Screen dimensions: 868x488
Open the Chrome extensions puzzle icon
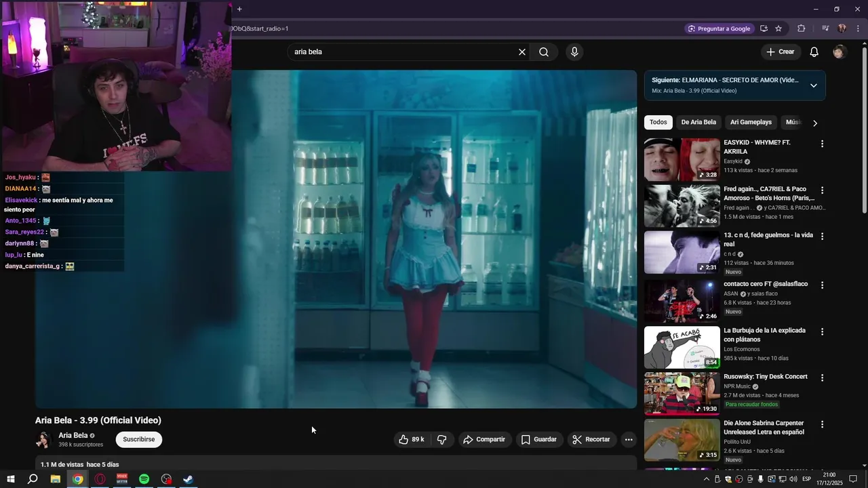(x=802, y=28)
